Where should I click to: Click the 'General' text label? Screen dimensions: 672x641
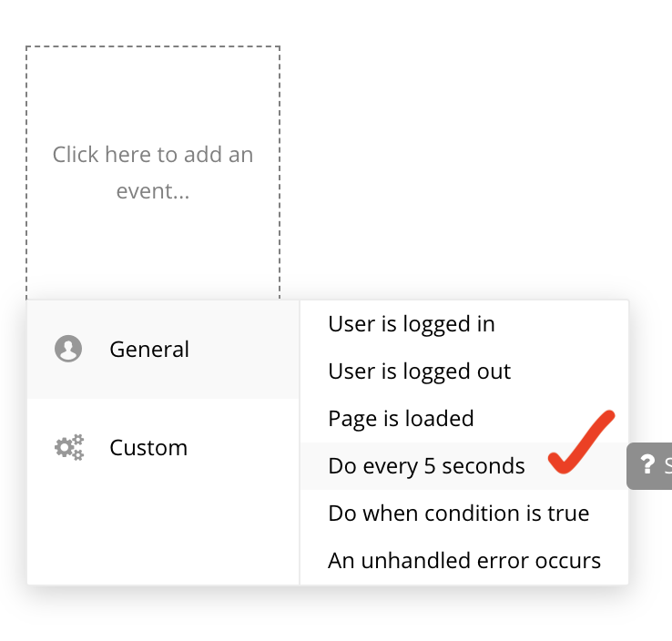coord(149,349)
